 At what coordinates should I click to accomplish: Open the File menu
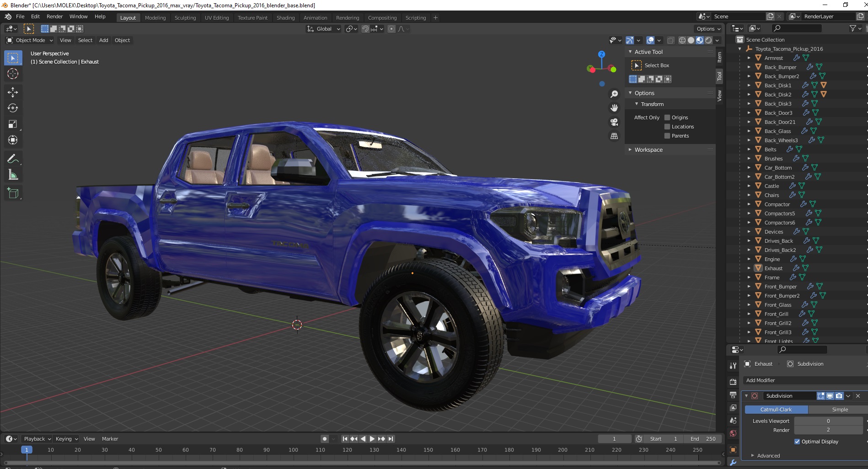tap(20, 16)
